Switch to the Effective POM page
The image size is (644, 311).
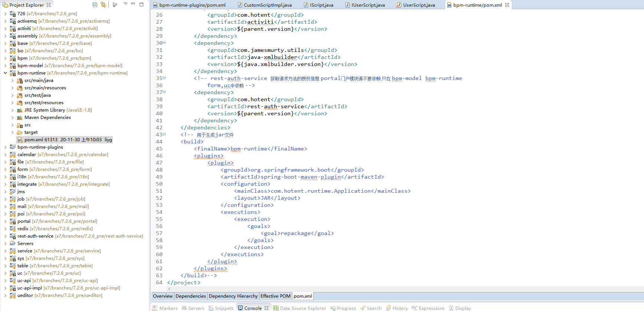275,296
